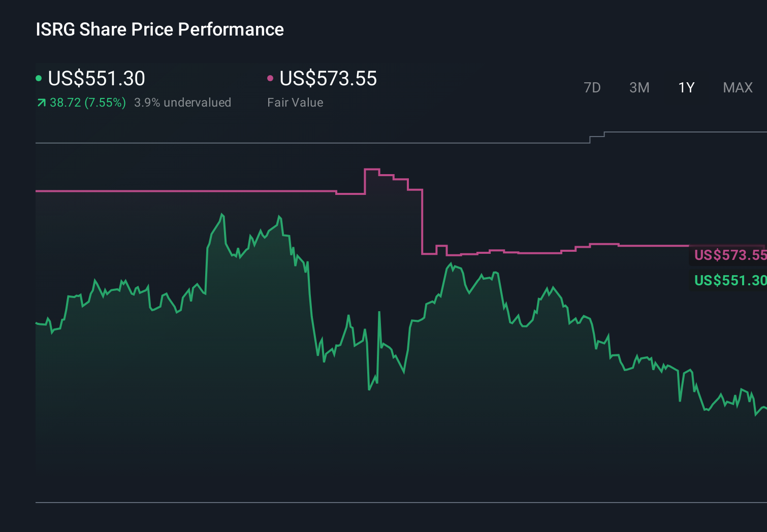Click the 38.72 (7.55%) change text

click(87, 103)
